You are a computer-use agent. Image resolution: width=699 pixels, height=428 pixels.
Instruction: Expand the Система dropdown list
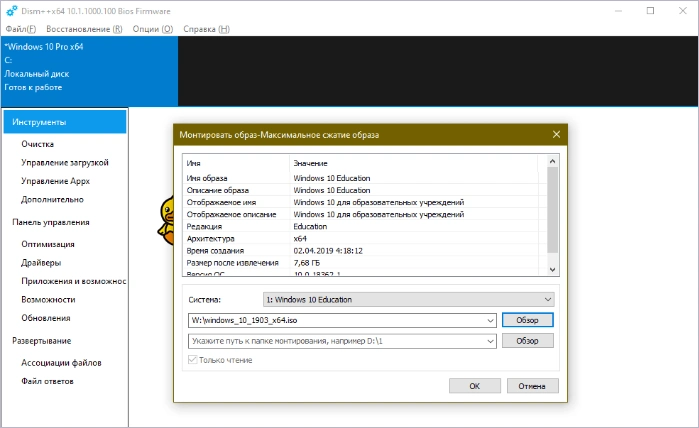click(547, 299)
